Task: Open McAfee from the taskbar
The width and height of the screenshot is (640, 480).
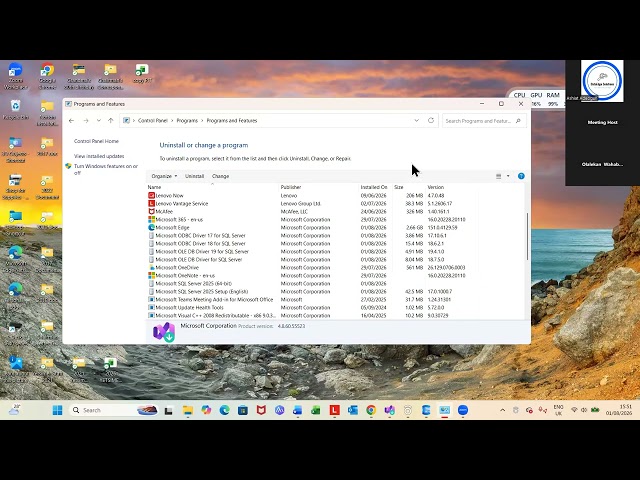Action: [x=261, y=410]
